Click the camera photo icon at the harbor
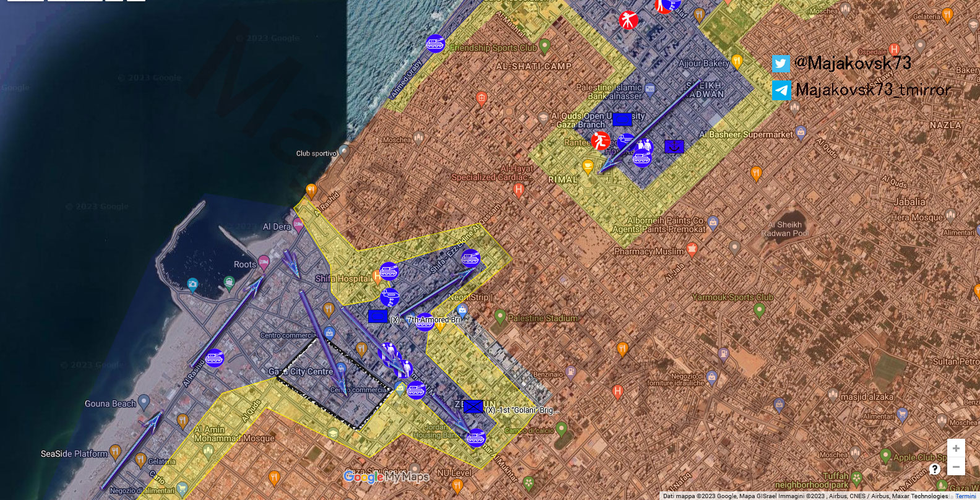This screenshot has height=500, width=980. click(192, 285)
